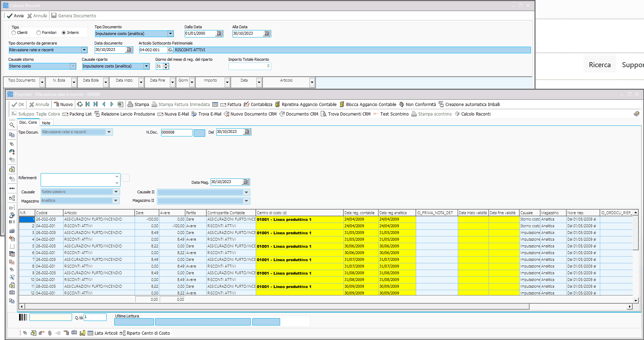Open Tipo Documento dropdown in Calcolo Risconti
Image resolution: width=644 pixels, height=340 pixels.
[171, 34]
